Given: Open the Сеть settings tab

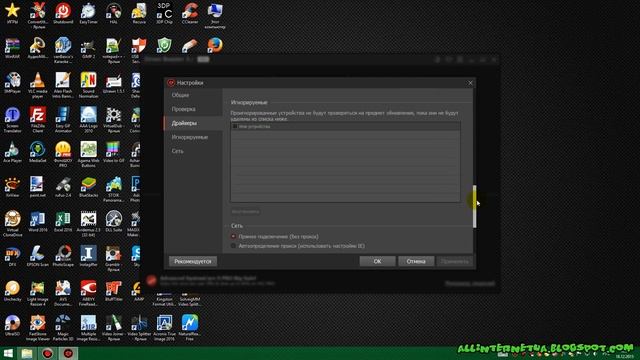Looking at the screenshot, I should tap(178, 151).
